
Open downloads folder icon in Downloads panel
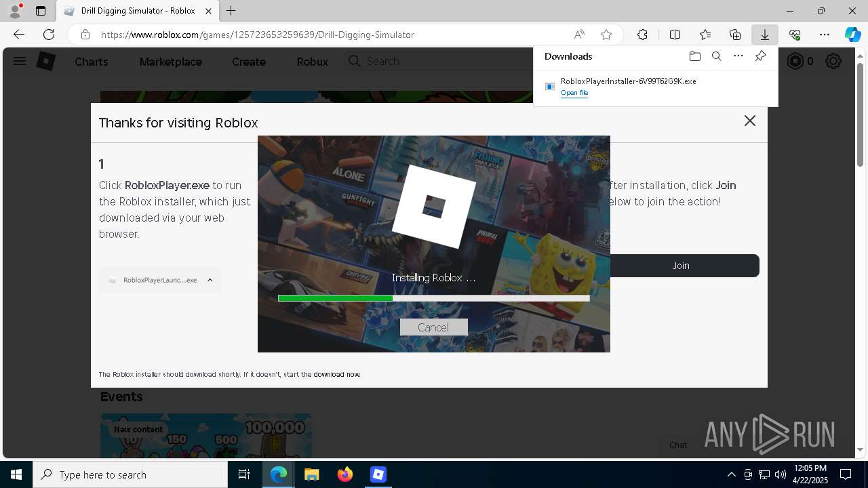click(694, 56)
